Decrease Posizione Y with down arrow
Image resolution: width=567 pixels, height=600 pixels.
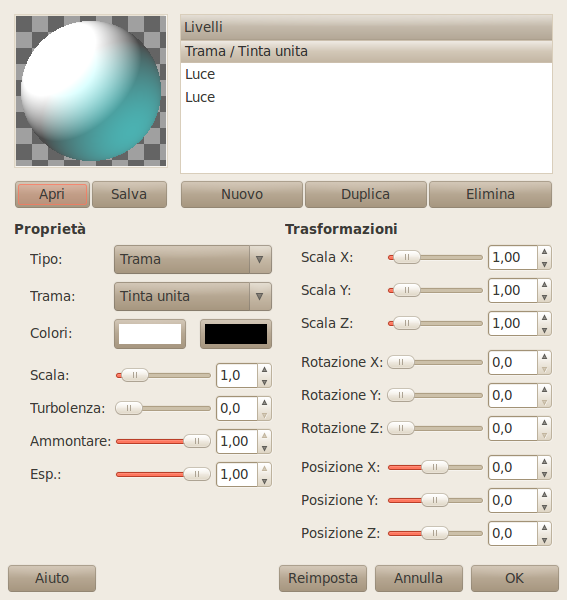(544, 506)
